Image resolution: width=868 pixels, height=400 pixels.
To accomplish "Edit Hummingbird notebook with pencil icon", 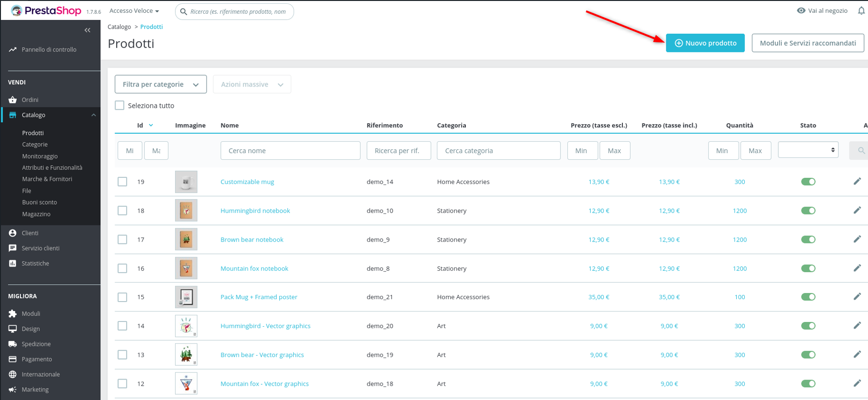I will click(x=857, y=210).
